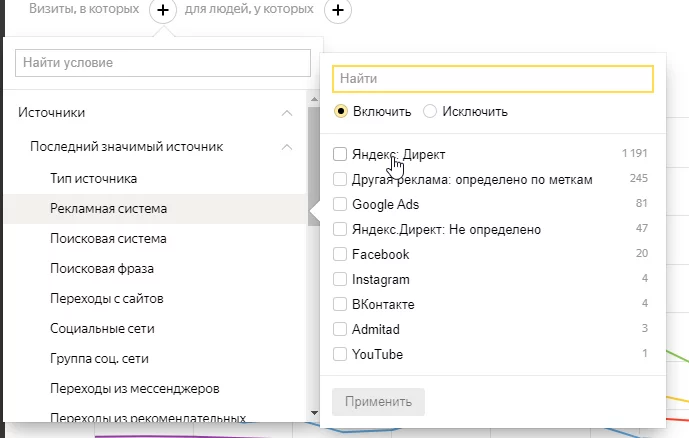The image size is (689, 438).
Task: Tick the Google Ads checkbox
Action: pyautogui.click(x=340, y=204)
